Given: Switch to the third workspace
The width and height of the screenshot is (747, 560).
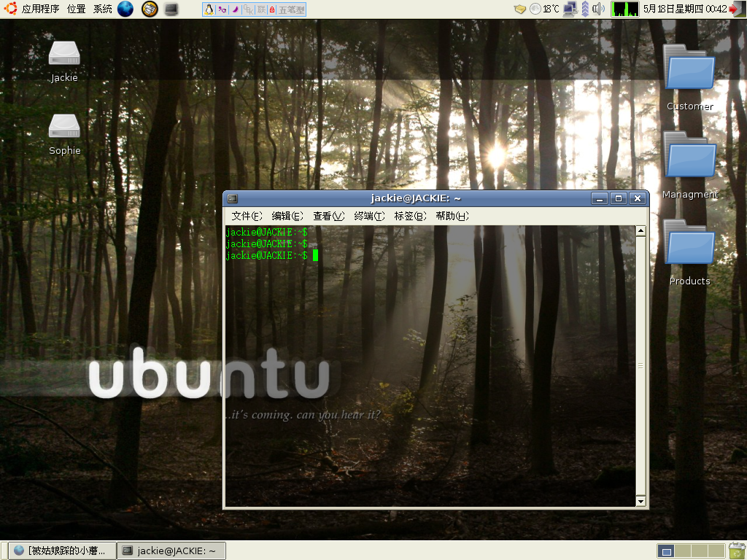Looking at the screenshot, I should [x=700, y=551].
